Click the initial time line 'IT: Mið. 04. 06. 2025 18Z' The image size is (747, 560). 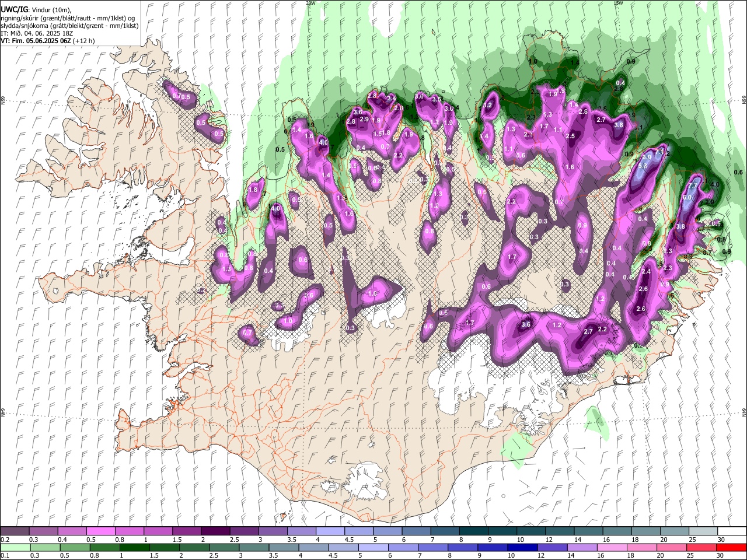[37, 33]
